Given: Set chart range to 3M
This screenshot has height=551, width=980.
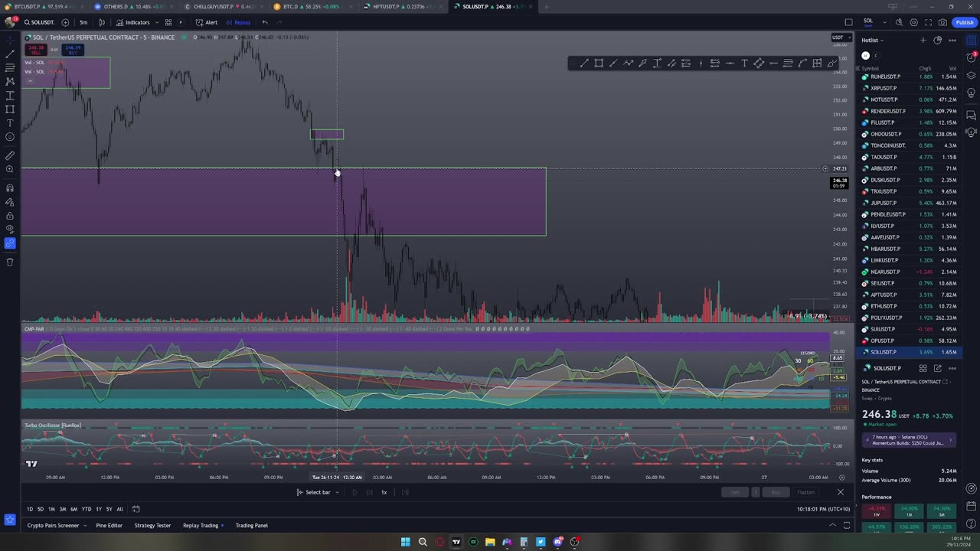Looking at the screenshot, I should [63, 509].
